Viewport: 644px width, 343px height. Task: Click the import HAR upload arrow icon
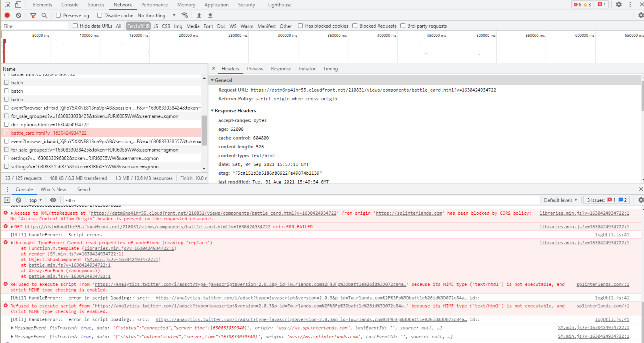pos(199,15)
